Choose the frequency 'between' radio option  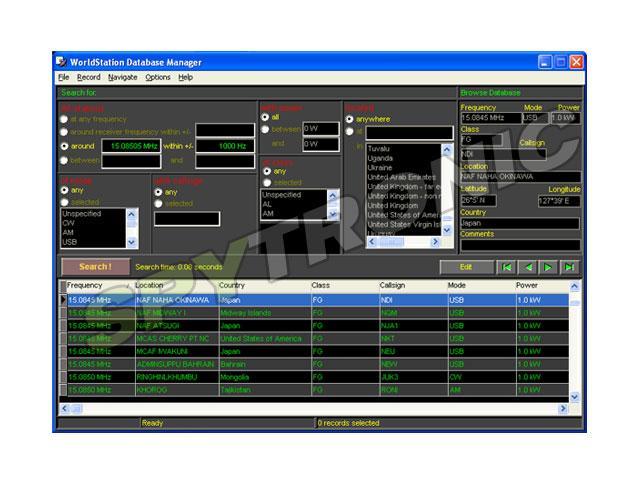point(65,159)
